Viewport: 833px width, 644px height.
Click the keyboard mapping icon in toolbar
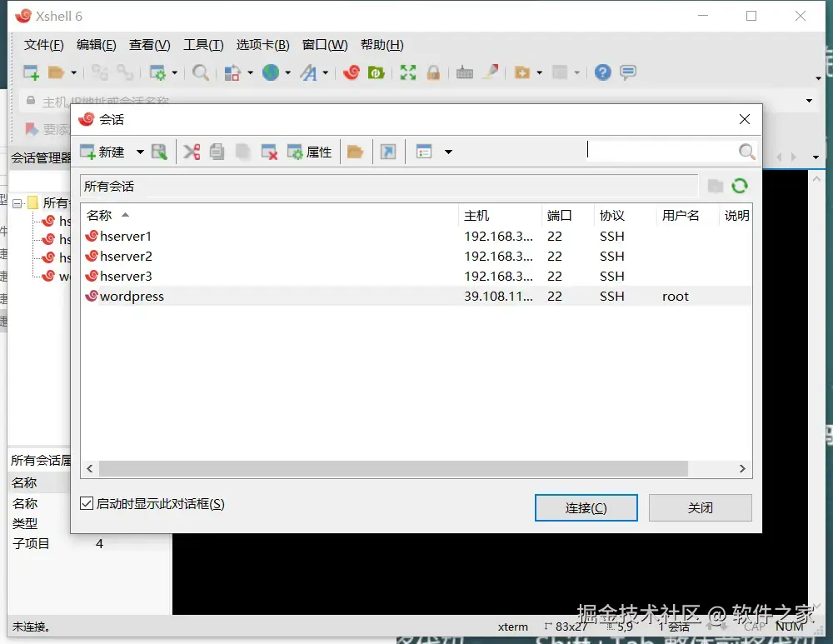pyautogui.click(x=465, y=72)
